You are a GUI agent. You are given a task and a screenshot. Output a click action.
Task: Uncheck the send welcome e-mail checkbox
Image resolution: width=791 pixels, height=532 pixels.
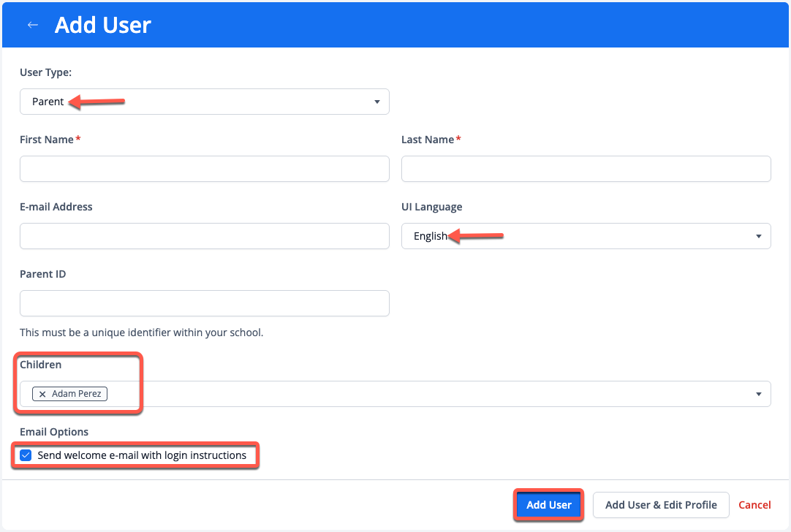(x=26, y=455)
